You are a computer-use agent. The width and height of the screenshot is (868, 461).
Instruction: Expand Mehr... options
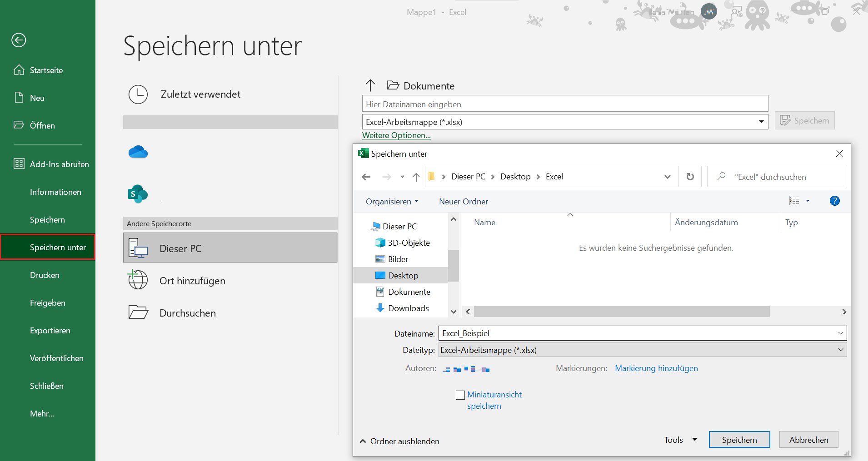[42, 414]
